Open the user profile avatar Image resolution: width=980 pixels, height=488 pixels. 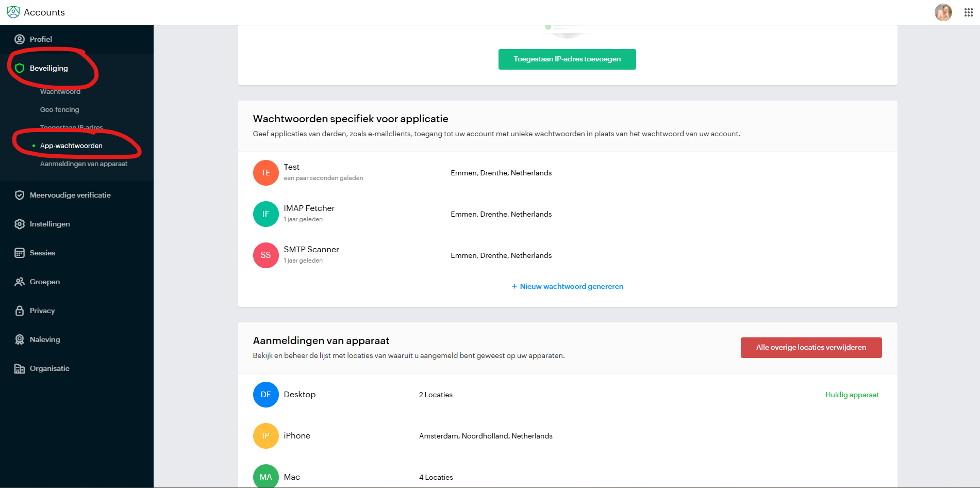pyautogui.click(x=943, y=12)
